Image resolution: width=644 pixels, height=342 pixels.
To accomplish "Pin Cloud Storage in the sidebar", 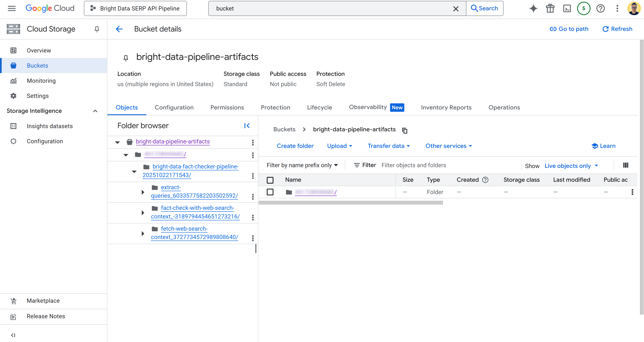I will 97,29.
